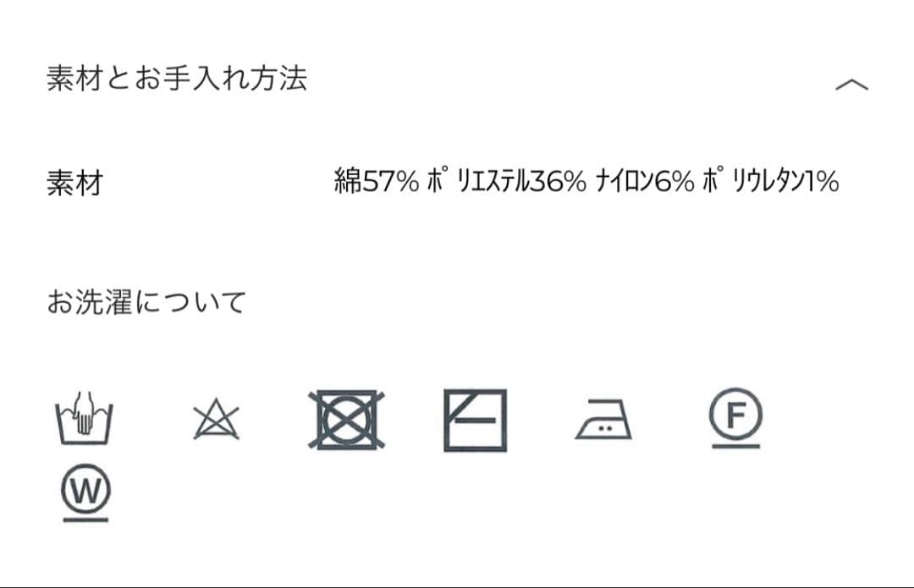
Task: Click the ポリウレタン1% material text
Action: [x=771, y=181]
